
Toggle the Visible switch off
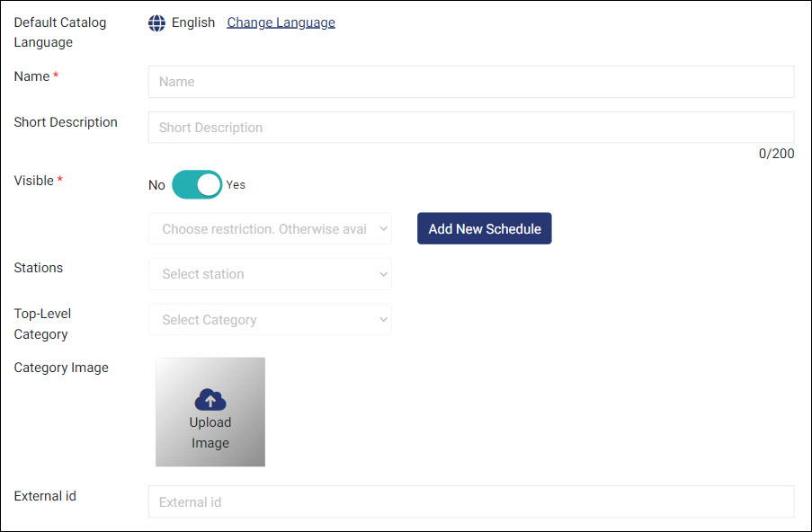[x=197, y=184]
